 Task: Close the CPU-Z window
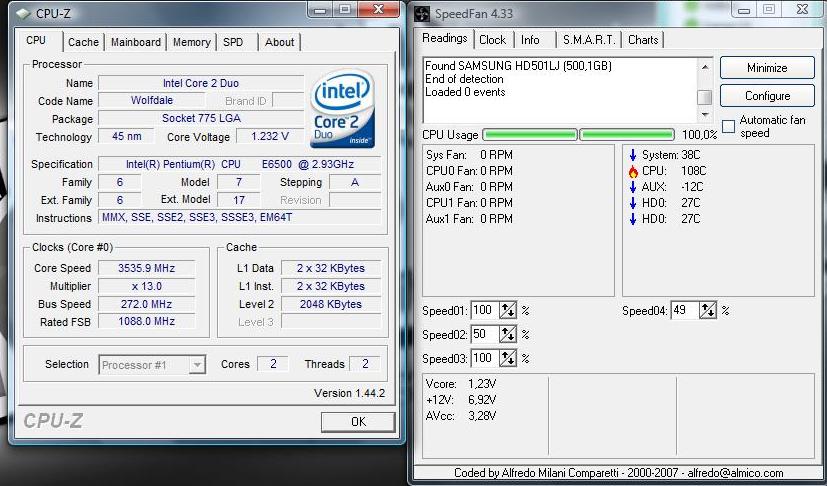pyautogui.click(x=378, y=9)
